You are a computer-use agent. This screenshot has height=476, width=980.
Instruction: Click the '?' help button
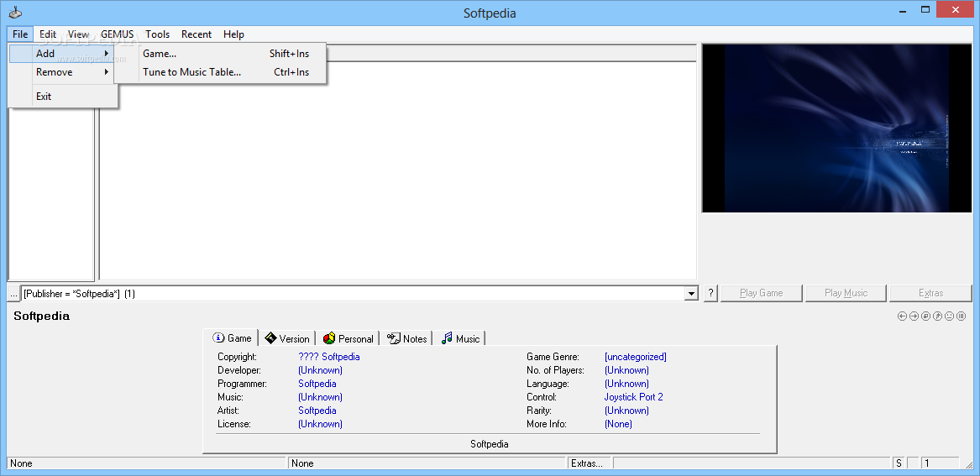710,293
